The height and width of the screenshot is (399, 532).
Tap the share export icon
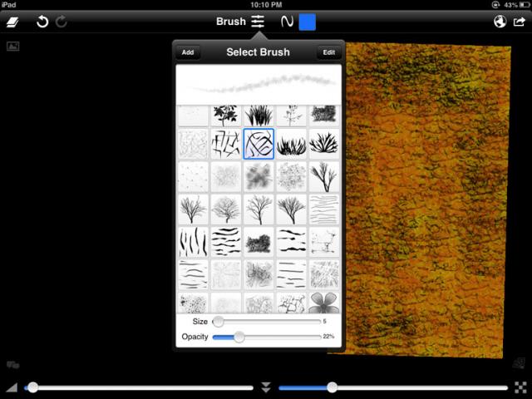pyautogui.click(x=520, y=22)
